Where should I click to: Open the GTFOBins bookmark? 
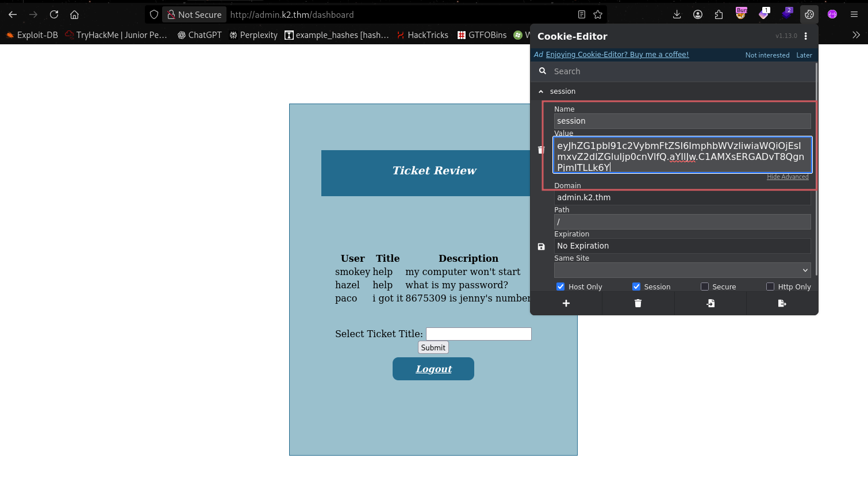482,35
